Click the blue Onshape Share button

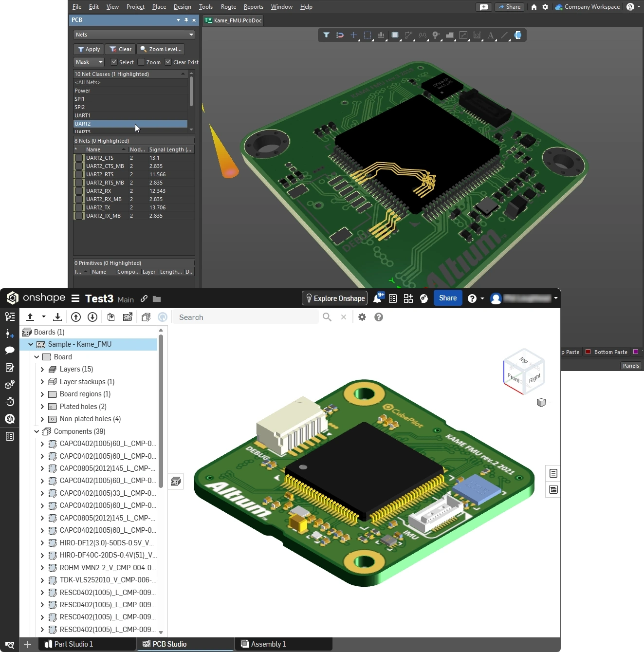point(448,298)
